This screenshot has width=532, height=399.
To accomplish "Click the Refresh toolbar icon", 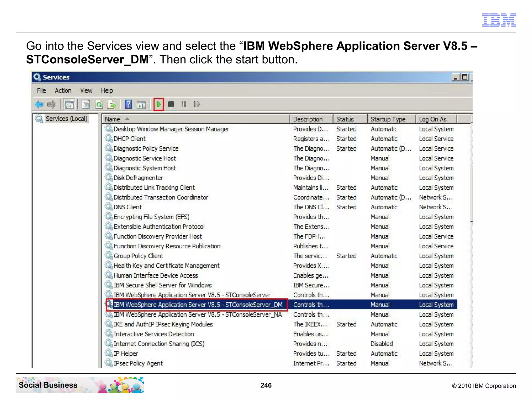I will tap(99, 105).
